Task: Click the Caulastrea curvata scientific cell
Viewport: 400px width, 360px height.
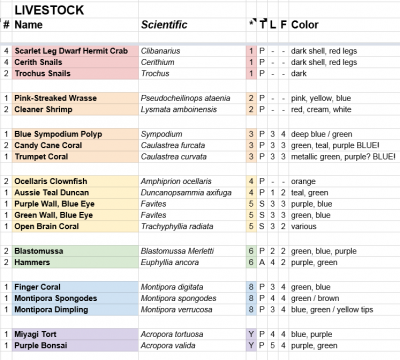Action: 192,157
